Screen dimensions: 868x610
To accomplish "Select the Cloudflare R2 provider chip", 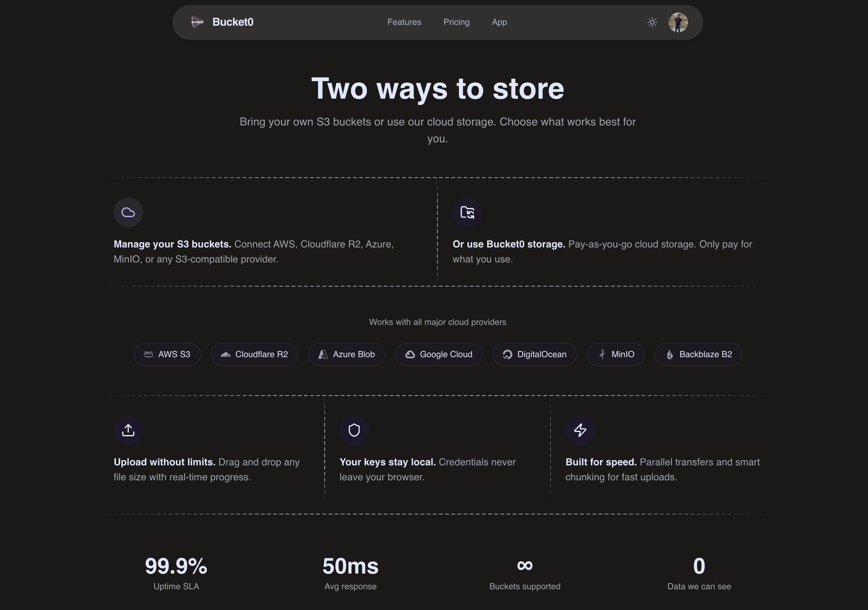I will coord(254,354).
